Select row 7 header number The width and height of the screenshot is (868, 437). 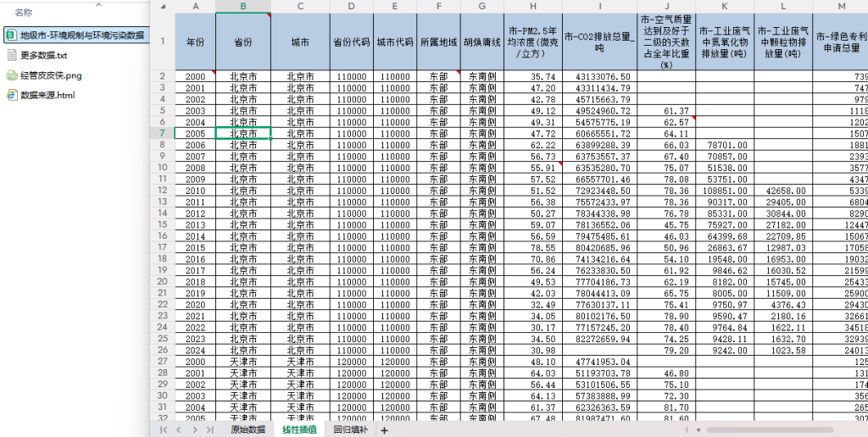163,133
